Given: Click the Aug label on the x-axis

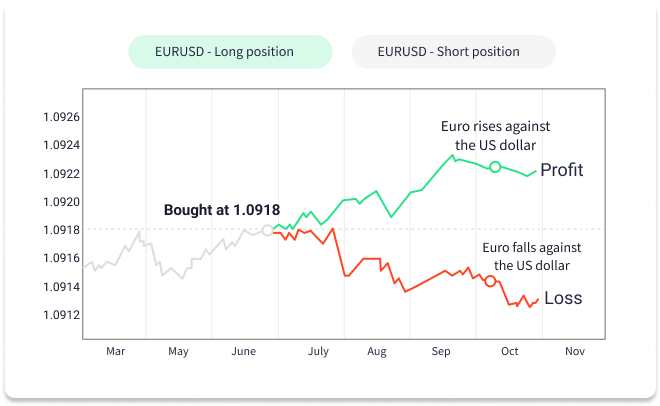Looking at the screenshot, I should pos(377,352).
